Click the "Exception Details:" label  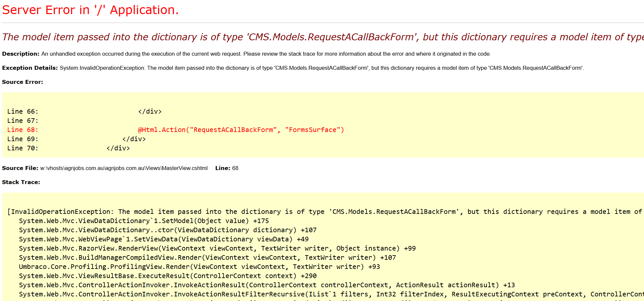30,68
